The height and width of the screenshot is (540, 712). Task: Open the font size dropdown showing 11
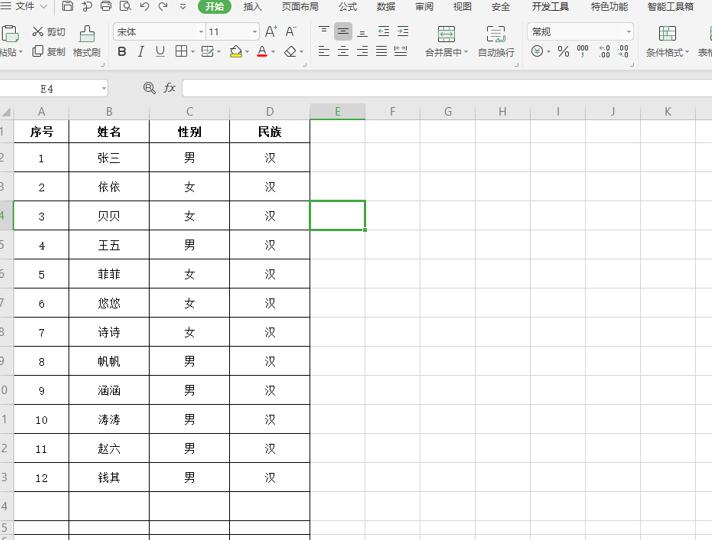tap(254, 32)
